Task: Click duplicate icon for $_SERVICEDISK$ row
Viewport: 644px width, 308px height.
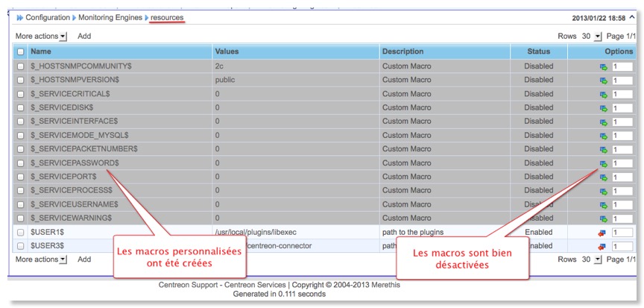Action: pyautogui.click(x=603, y=108)
